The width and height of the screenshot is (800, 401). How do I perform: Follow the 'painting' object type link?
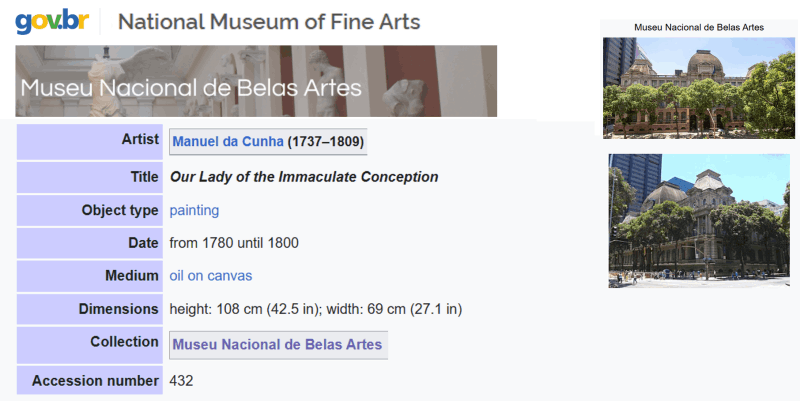(194, 210)
